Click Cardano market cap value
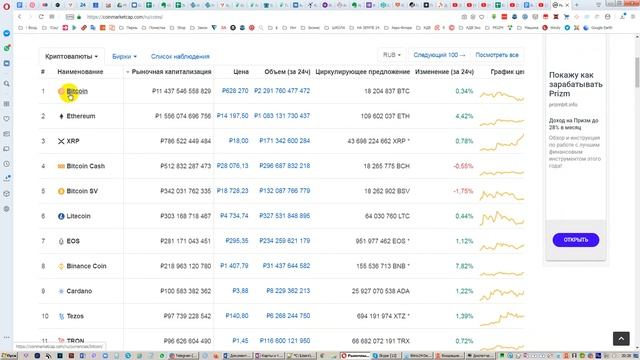The image size is (640, 360). (x=186, y=291)
